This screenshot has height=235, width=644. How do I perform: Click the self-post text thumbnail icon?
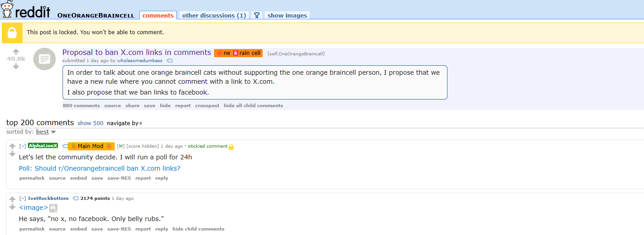pyautogui.click(x=45, y=59)
